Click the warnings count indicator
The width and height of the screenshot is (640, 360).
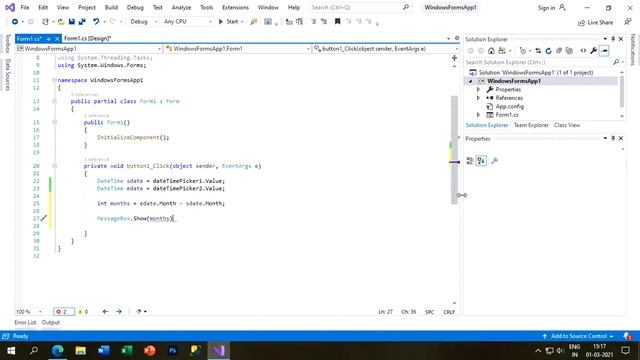[x=83, y=312]
